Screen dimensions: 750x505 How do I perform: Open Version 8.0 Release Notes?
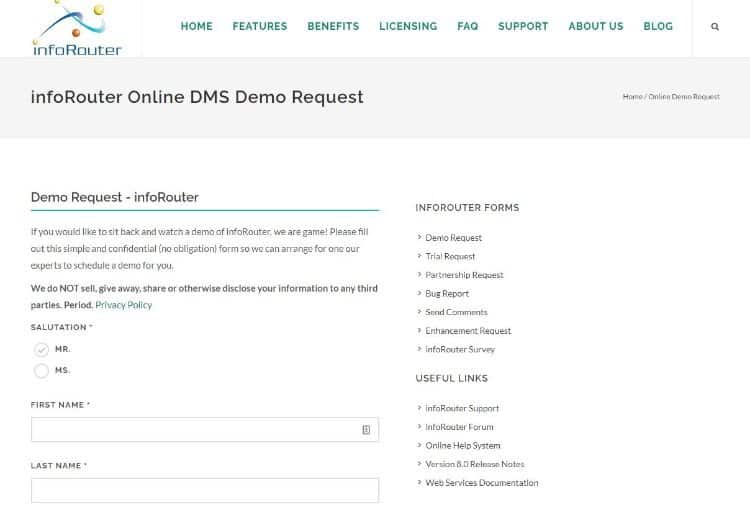(x=474, y=464)
